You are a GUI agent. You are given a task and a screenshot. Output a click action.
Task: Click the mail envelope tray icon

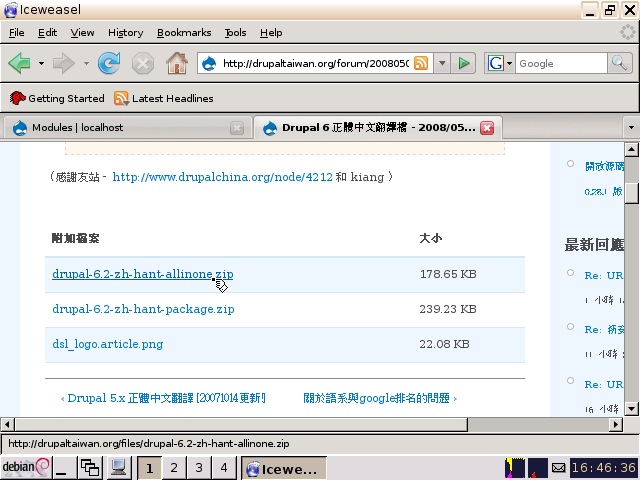[x=558, y=468]
